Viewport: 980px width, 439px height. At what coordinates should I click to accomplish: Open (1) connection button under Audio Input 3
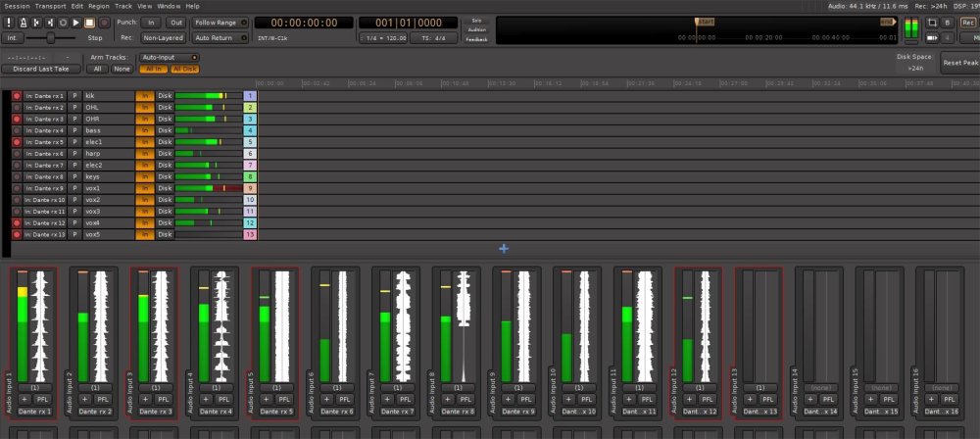[155, 388]
